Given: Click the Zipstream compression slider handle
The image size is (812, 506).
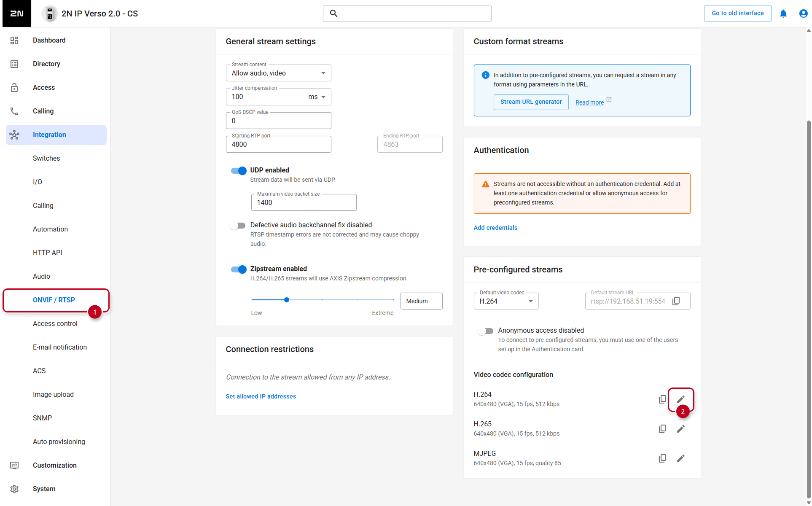Looking at the screenshot, I should (x=287, y=300).
